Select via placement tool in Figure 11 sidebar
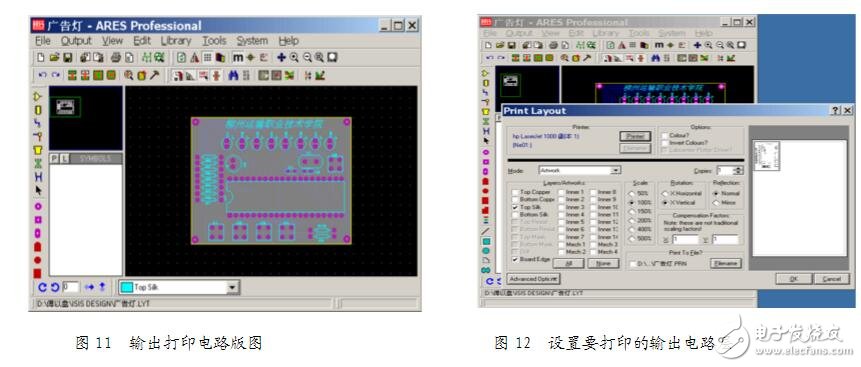861x367 pixels. tap(37, 136)
